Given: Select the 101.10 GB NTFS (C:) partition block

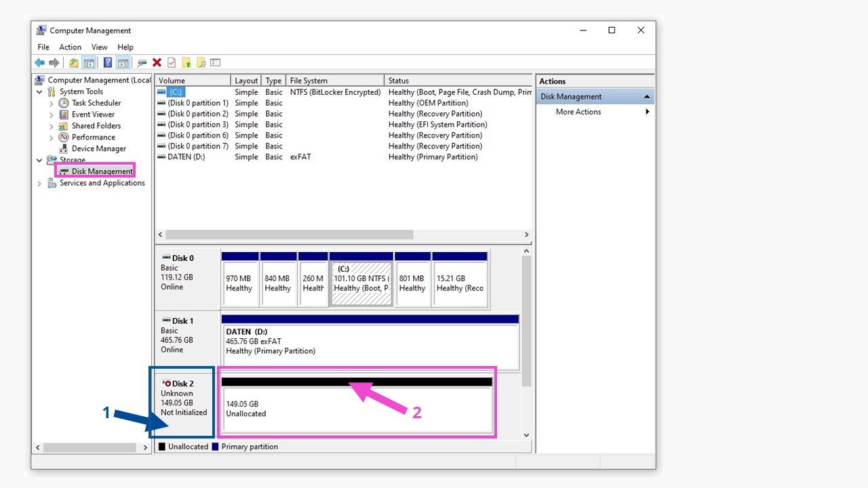Looking at the screenshot, I should pyautogui.click(x=361, y=279).
